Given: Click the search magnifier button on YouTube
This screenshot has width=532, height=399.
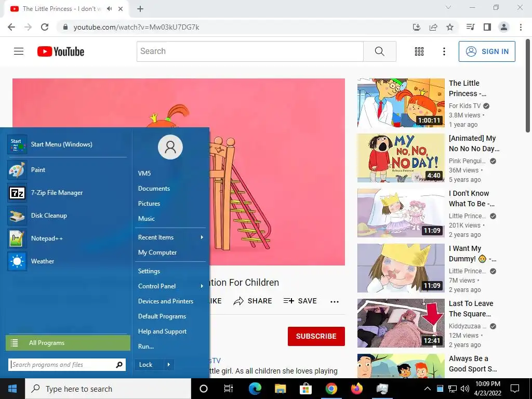Looking at the screenshot, I should [x=380, y=51].
